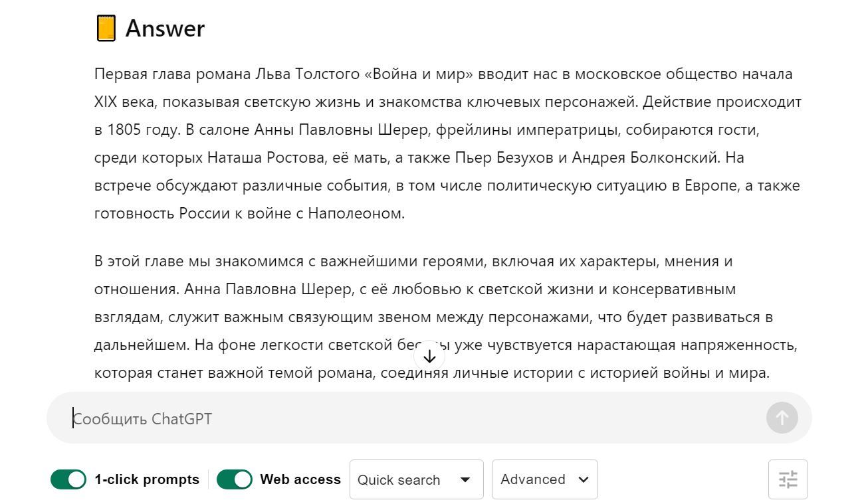Click the Web access label

tap(300, 479)
